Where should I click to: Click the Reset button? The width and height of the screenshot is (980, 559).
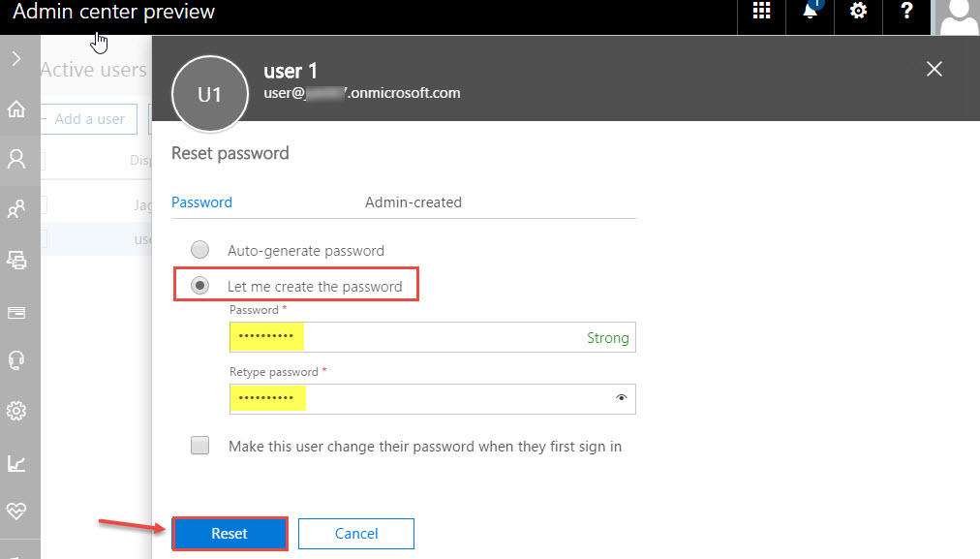[230, 534]
